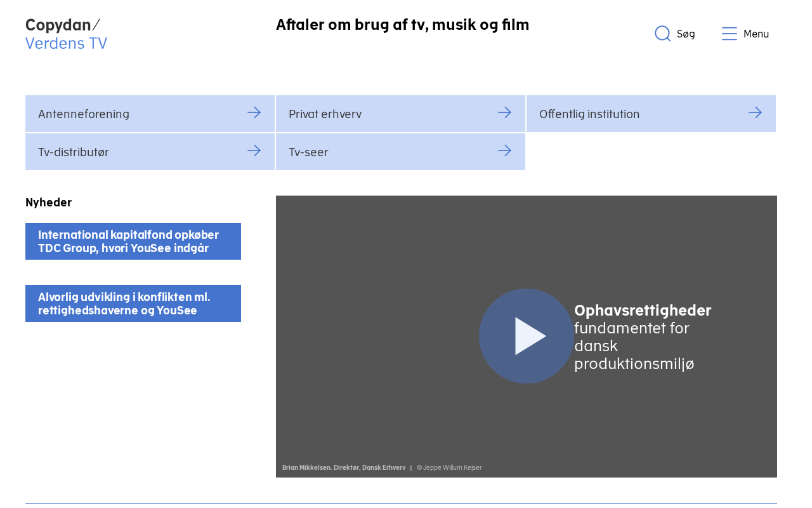Click the arrow icon in Tv-seer tile
The image size is (812, 508).
pyautogui.click(x=505, y=150)
